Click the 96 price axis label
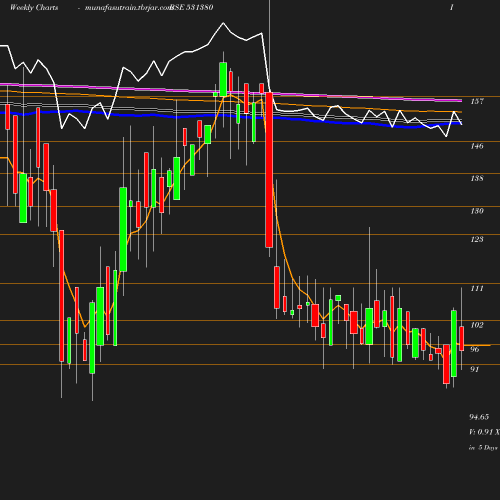 pos(474,349)
